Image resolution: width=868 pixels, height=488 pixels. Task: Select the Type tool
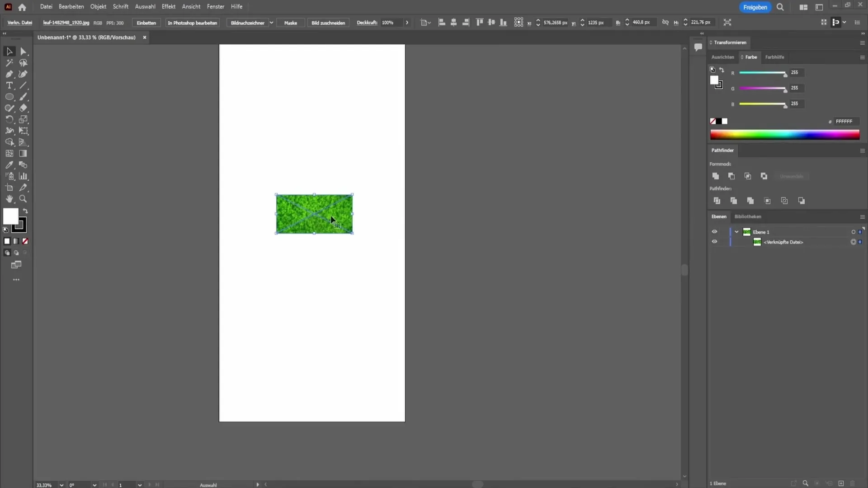[9, 85]
